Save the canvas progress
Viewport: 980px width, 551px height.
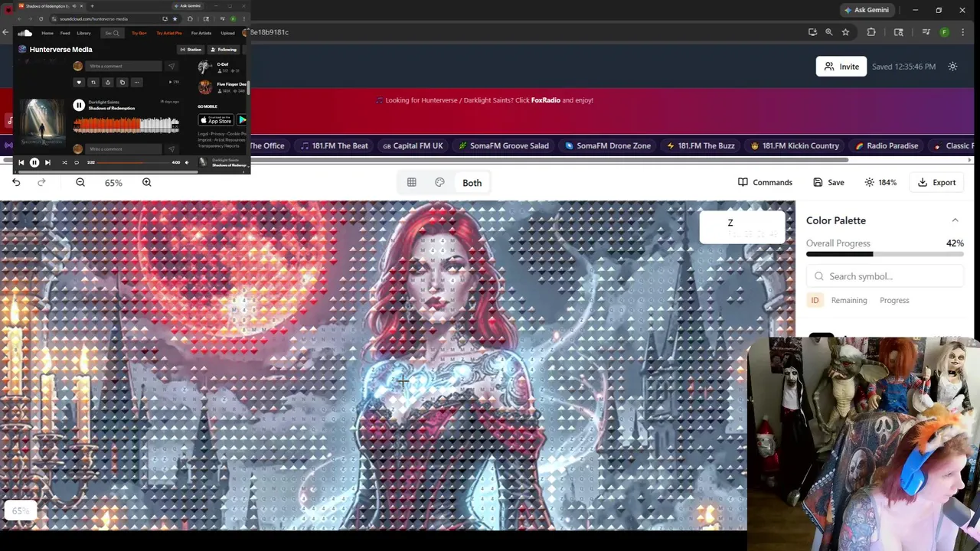point(828,182)
